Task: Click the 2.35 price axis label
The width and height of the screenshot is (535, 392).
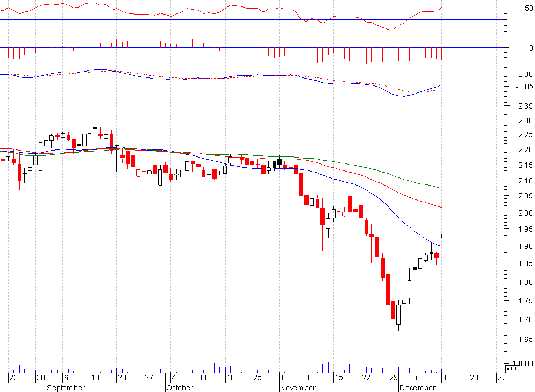Action: coord(525,106)
